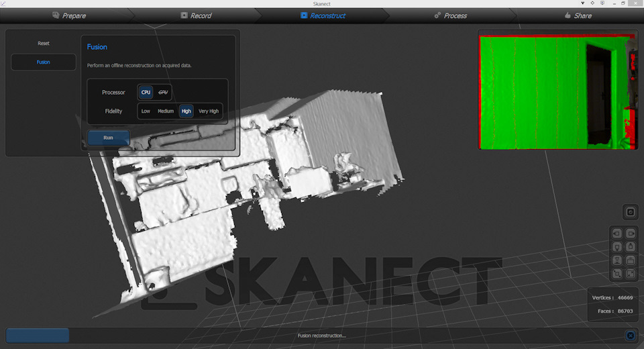
Task: Click the Vertices count readout
Action: (x=612, y=297)
